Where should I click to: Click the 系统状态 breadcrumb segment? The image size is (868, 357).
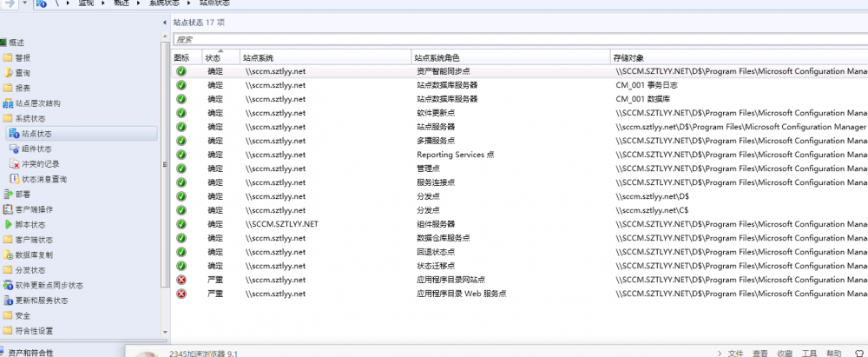coord(163,3)
